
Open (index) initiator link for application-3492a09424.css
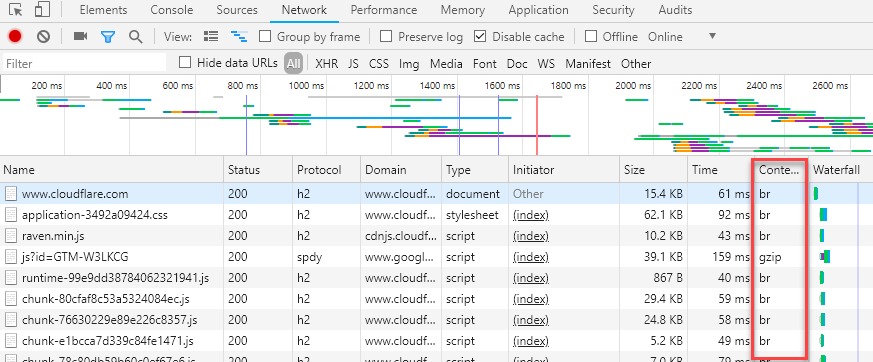(531, 215)
